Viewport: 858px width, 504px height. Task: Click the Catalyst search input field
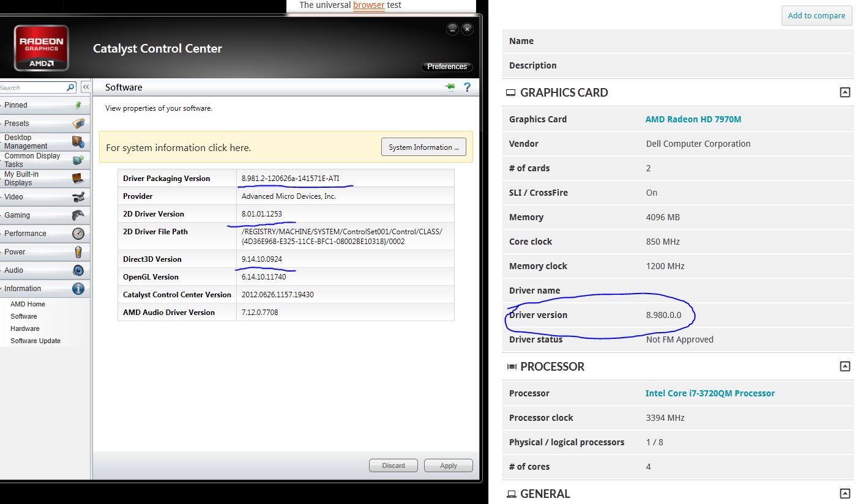pyautogui.click(x=33, y=87)
